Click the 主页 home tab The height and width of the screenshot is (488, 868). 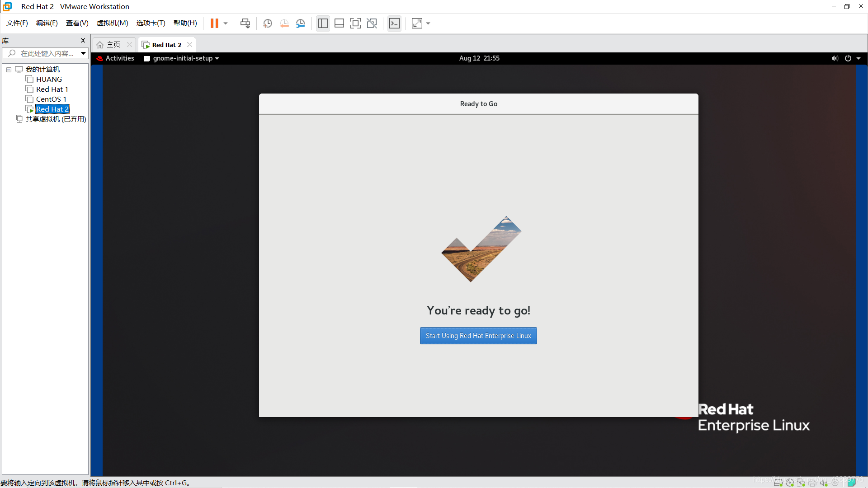[113, 45]
